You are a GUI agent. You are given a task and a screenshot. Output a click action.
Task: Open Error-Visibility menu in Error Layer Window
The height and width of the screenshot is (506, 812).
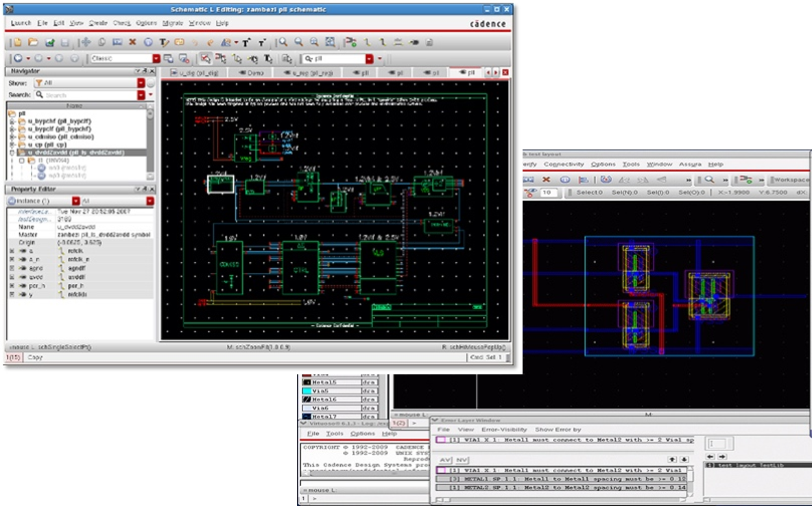504,429
